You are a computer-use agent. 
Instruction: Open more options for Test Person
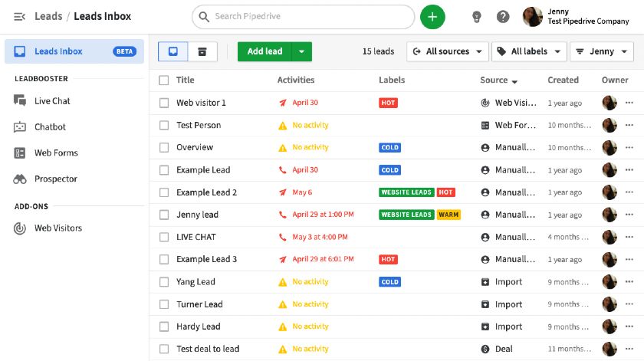629,125
